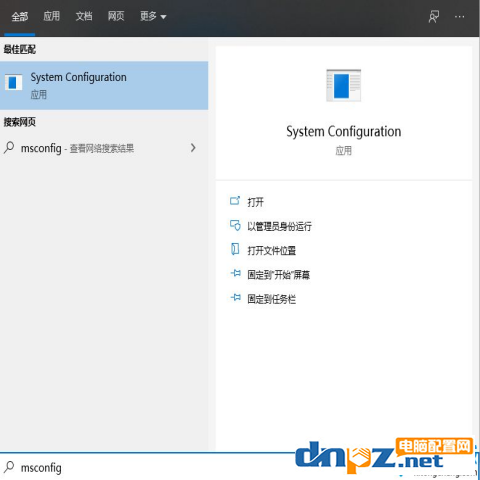Select 以管理员身份运行 option
This screenshot has width=480, height=480.
click(279, 226)
